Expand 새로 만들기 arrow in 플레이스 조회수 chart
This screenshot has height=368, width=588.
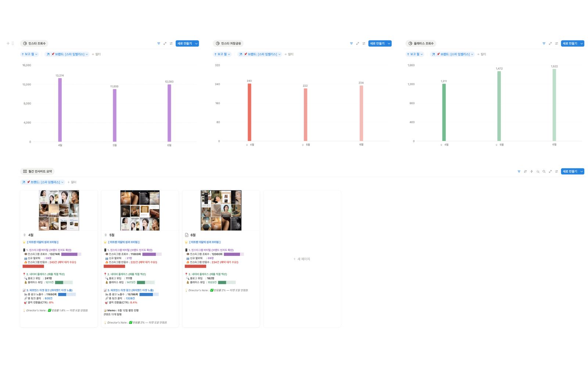point(582,43)
